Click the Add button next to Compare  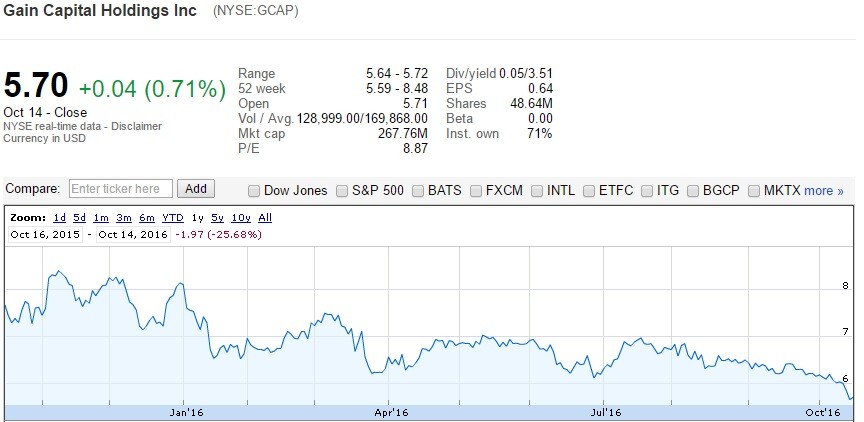point(196,189)
